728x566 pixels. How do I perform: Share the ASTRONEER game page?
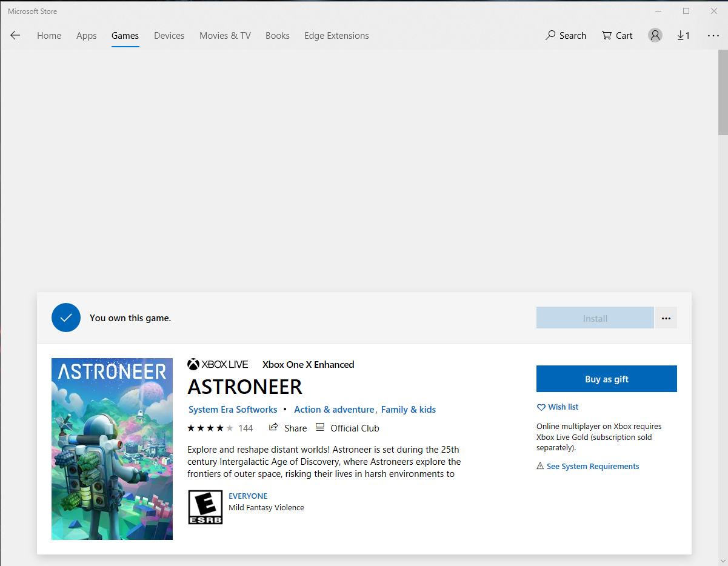288,428
